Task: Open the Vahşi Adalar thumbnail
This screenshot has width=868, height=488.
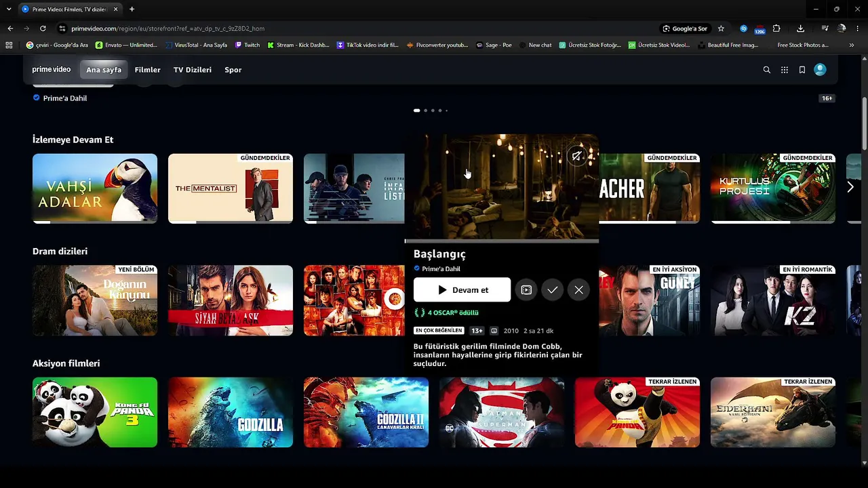Action: coord(95,188)
